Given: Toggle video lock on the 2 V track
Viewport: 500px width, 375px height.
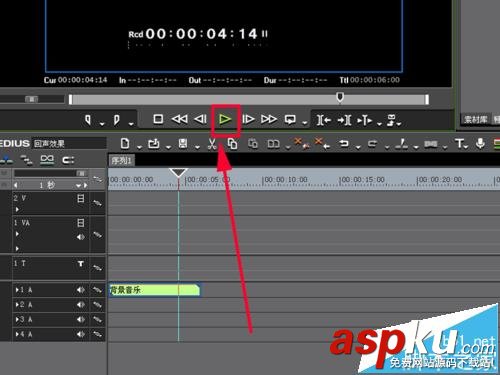Looking at the screenshot, I should click(x=81, y=198).
